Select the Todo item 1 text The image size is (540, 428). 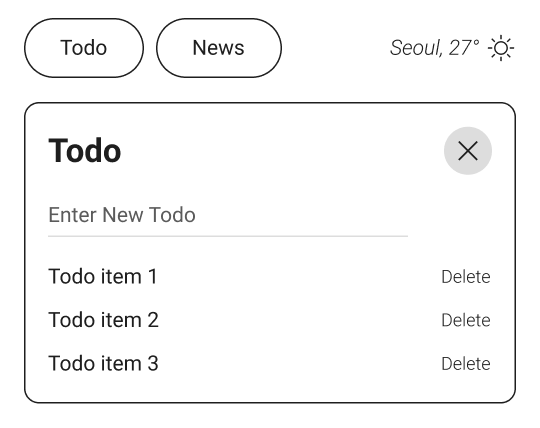pos(103,276)
